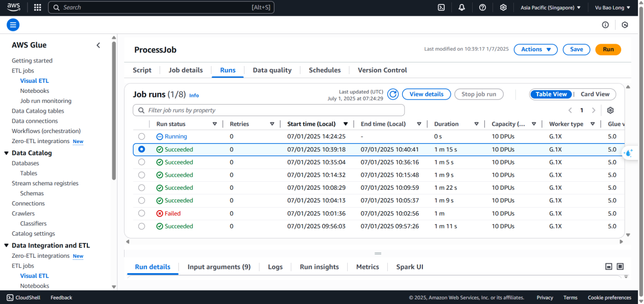This screenshot has height=304, width=644.
Task: Select the 09:56:03 run radio
Action: point(141,226)
